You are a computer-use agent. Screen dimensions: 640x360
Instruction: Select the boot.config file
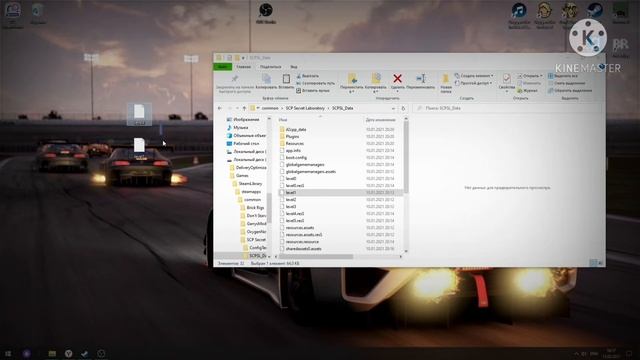coord(293,158)
